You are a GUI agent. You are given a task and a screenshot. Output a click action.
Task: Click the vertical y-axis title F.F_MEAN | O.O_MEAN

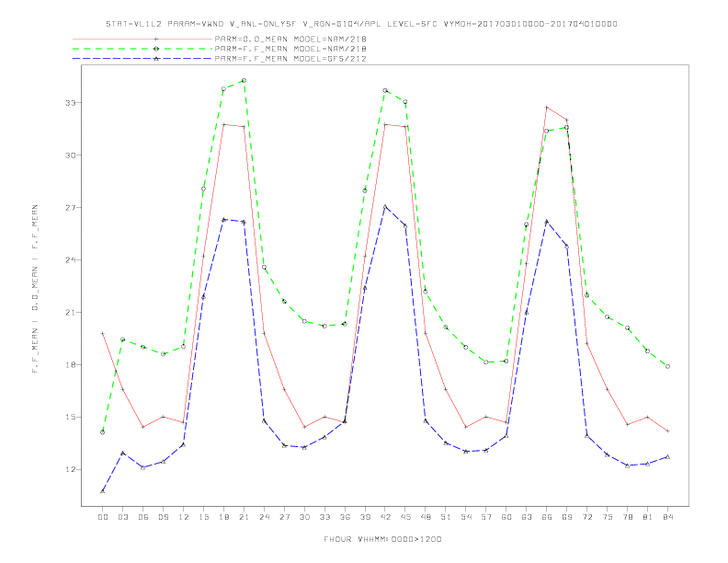point(35,289)
